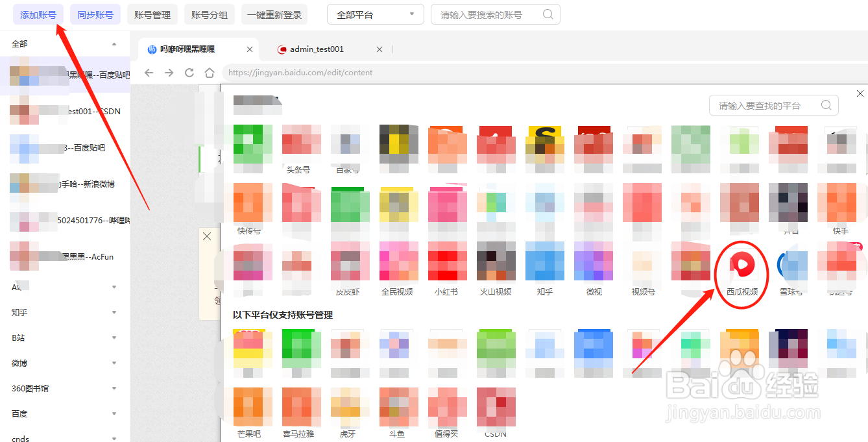
Task: Open 账号管理
Action: (152, 14)
